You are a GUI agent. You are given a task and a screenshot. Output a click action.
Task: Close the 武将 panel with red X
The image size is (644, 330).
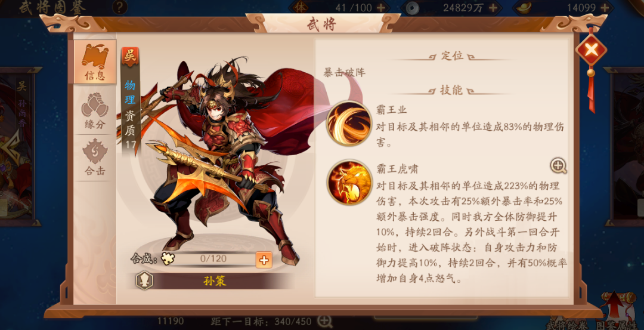[x=590, y=51]
